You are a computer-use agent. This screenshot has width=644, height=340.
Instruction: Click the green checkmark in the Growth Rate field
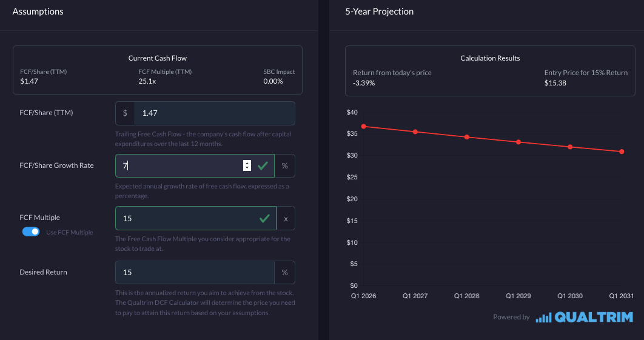[263, 165]
